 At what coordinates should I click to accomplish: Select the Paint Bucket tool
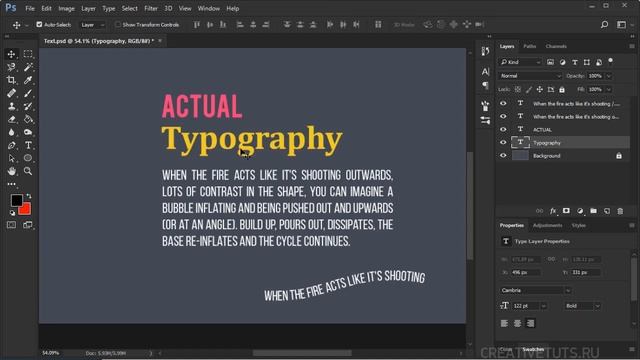28,119
